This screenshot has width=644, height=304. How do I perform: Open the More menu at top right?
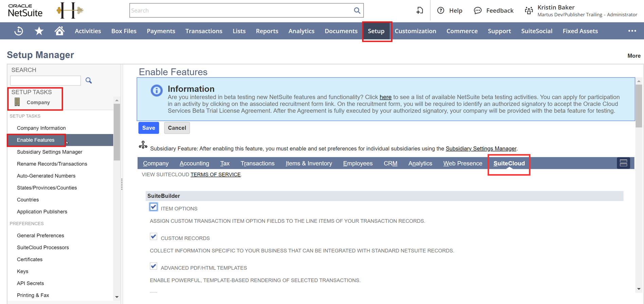pyautogui.click(x=634, y=56)
